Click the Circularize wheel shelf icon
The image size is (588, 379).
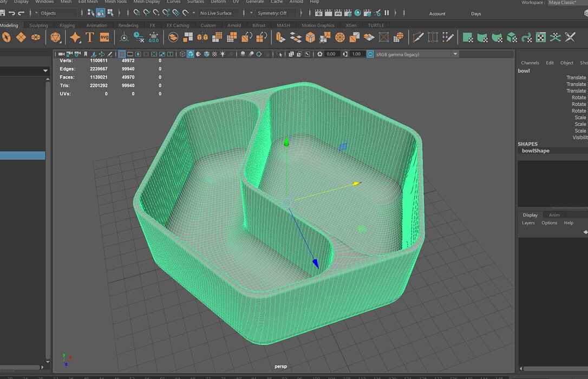pos(339,37)
